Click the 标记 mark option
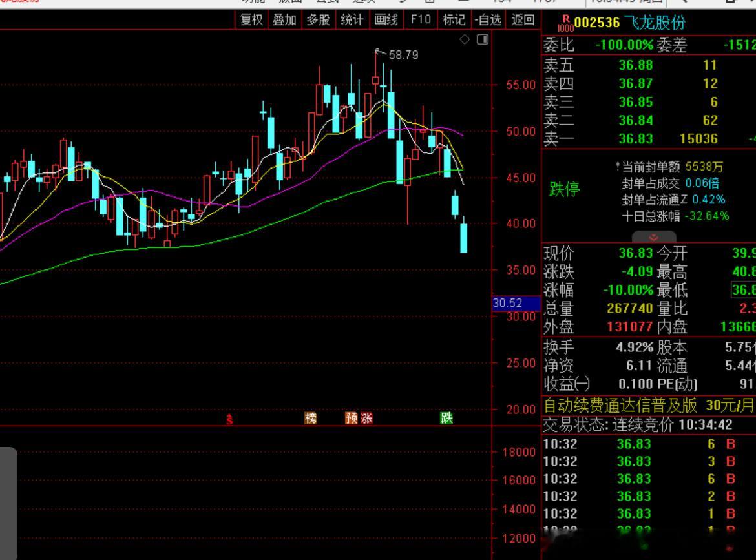Screen dimensions: 756x560 (454, 20)
